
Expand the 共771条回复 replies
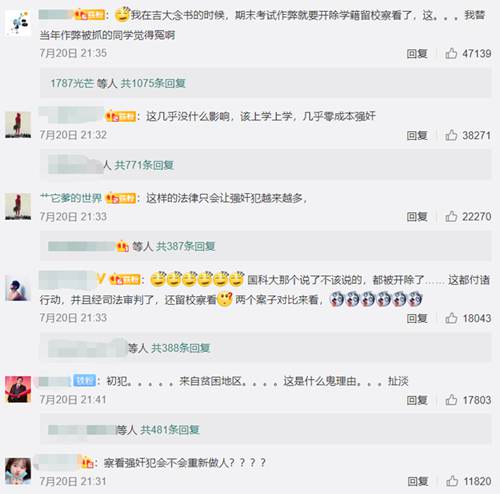pyautogui.click(x=144, y=165)
